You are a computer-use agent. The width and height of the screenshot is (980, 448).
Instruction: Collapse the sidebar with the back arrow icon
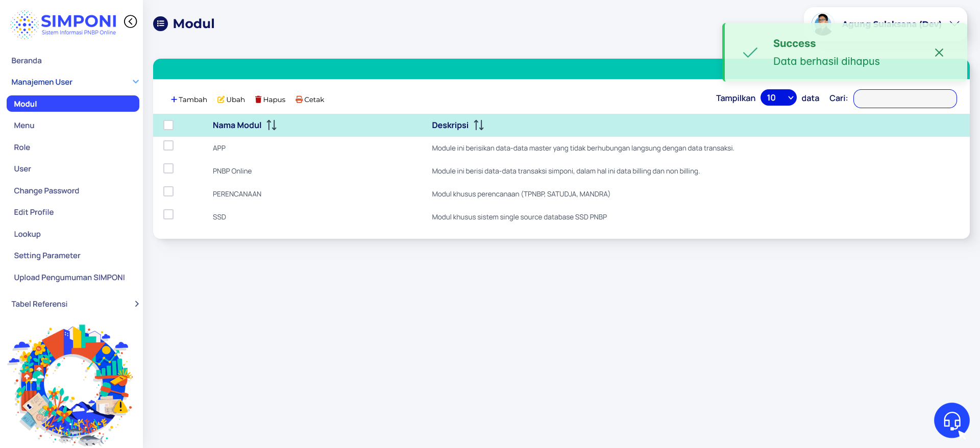click(131, 21)
